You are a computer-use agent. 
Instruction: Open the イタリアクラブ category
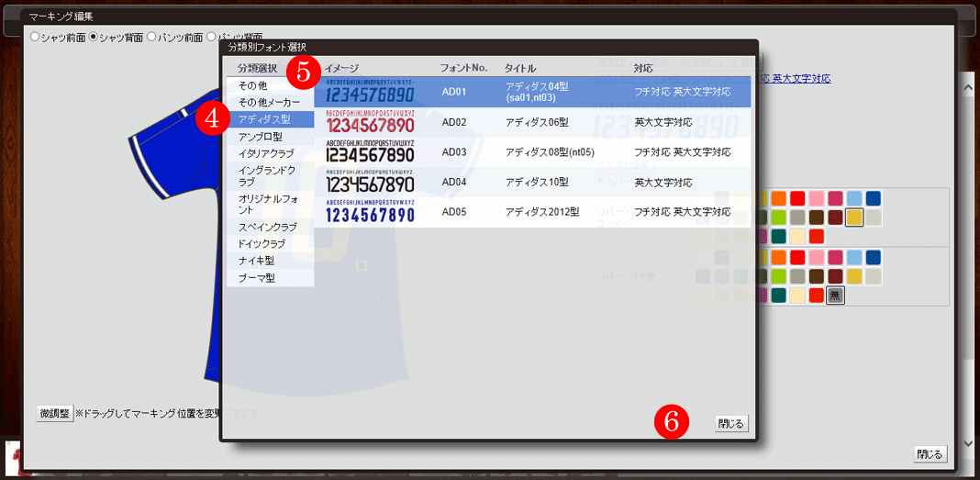[270, 153]
